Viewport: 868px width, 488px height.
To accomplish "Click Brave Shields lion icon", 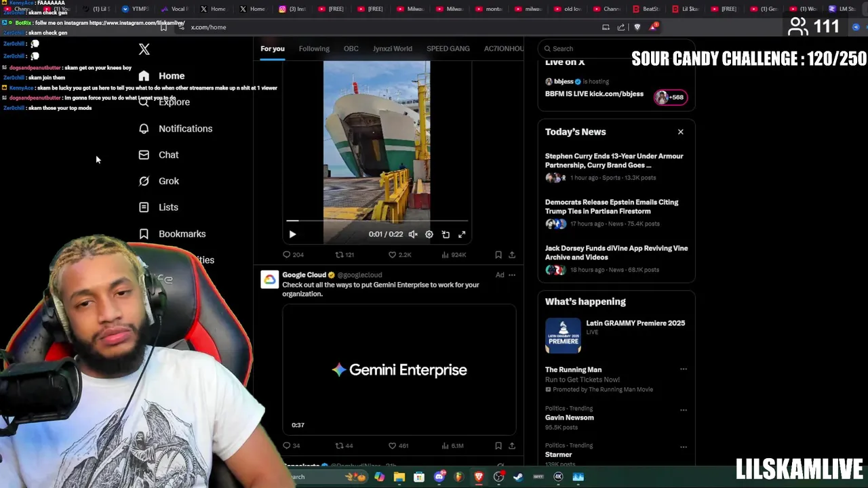I will 637,27.
